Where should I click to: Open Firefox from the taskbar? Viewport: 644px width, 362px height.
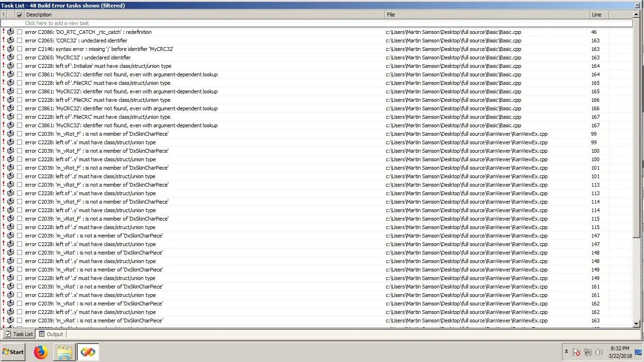(x=41, y=352)
